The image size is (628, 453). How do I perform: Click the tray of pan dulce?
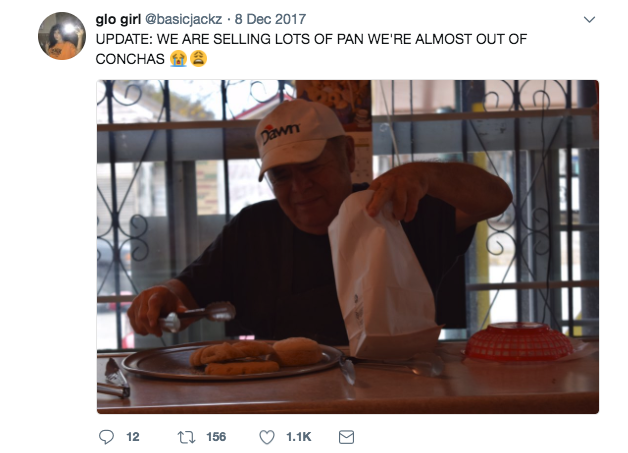coord(232,360)
